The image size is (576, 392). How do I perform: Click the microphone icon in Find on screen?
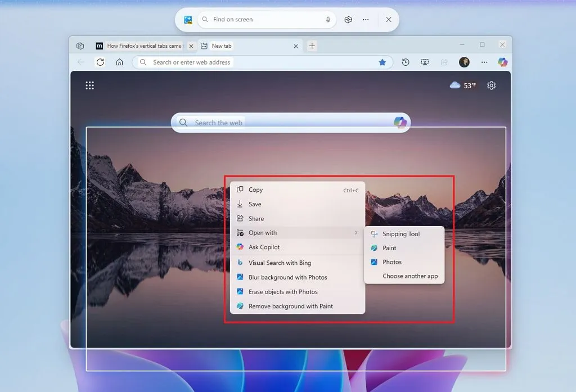[x=328, y=20]
